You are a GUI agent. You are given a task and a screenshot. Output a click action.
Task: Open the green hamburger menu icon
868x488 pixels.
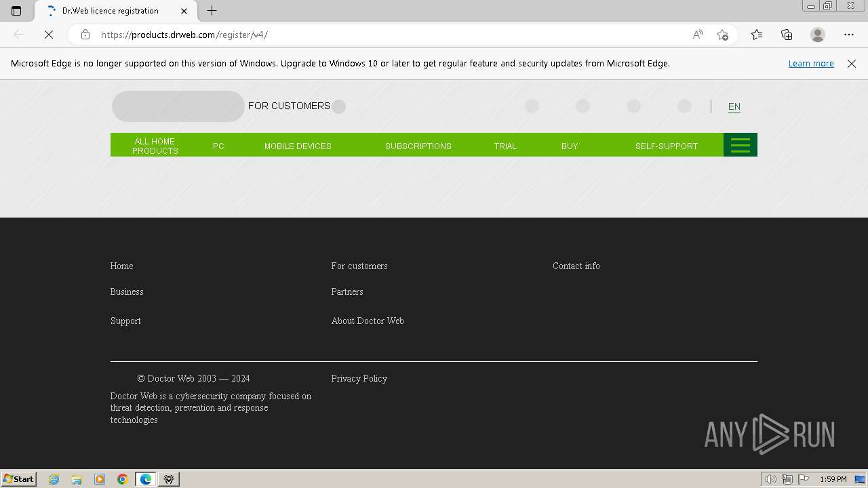click(740, 145)
